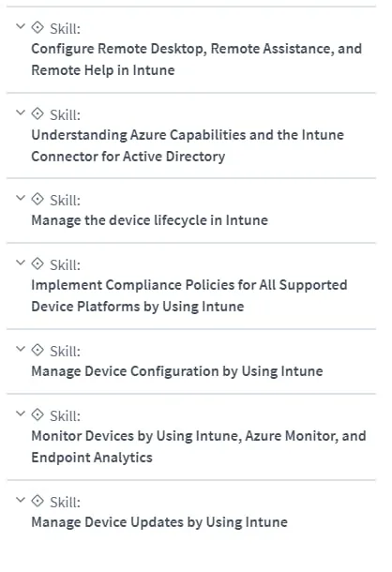Open Monitor Devices by Using Intune title
The image size is (392, 572).
199,446
